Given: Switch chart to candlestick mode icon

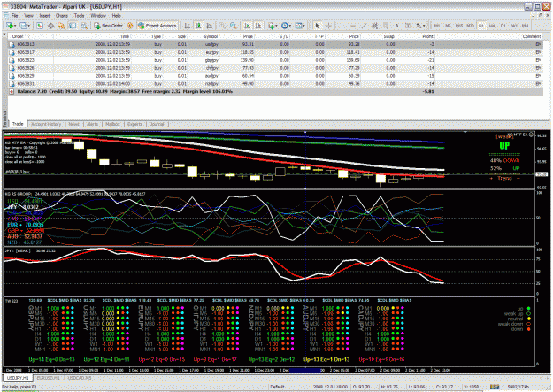Looking at the screenshot, I should pyautogui.click(x=198, y=26).
